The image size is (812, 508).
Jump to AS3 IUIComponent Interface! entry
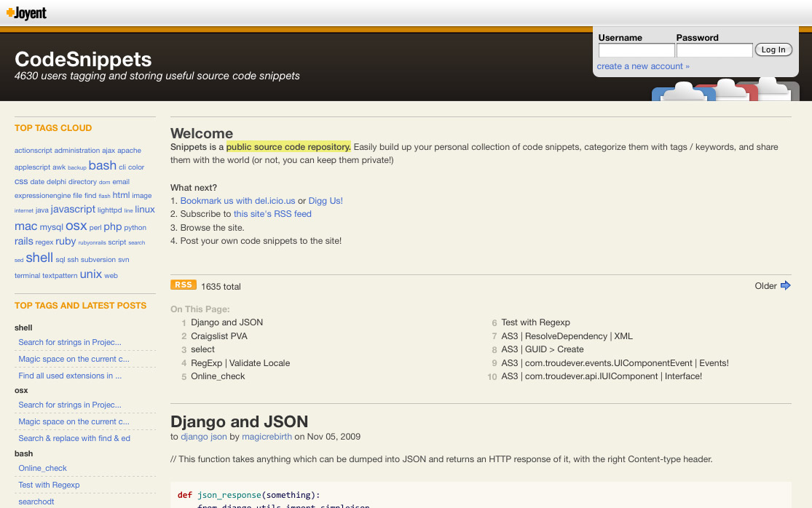(x=602, y=376)
